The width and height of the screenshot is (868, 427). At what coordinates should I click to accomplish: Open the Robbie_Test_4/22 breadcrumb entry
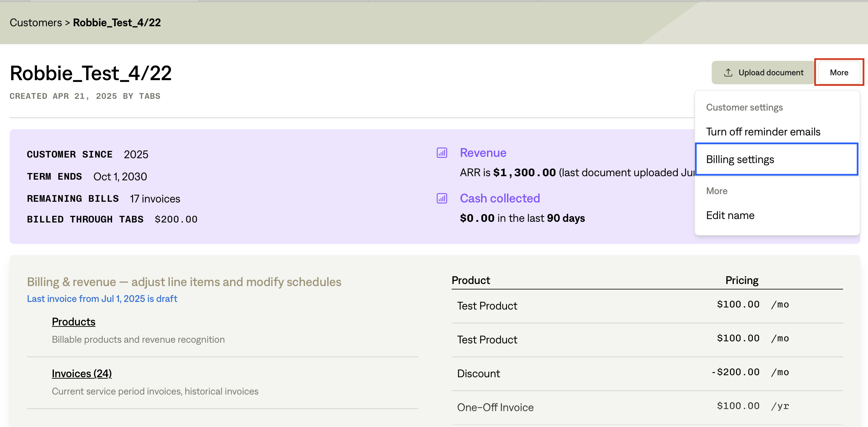(x=117, y=22)
